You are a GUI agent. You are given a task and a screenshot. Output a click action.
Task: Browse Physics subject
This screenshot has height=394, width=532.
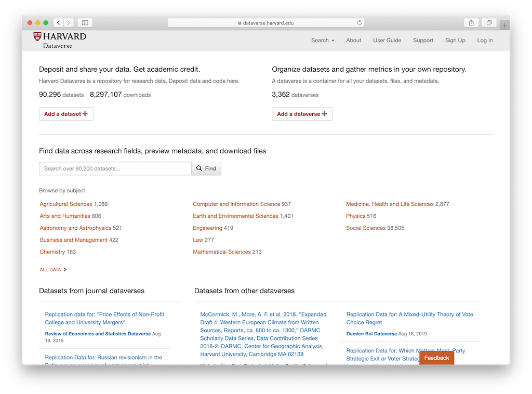click(355, 216)
